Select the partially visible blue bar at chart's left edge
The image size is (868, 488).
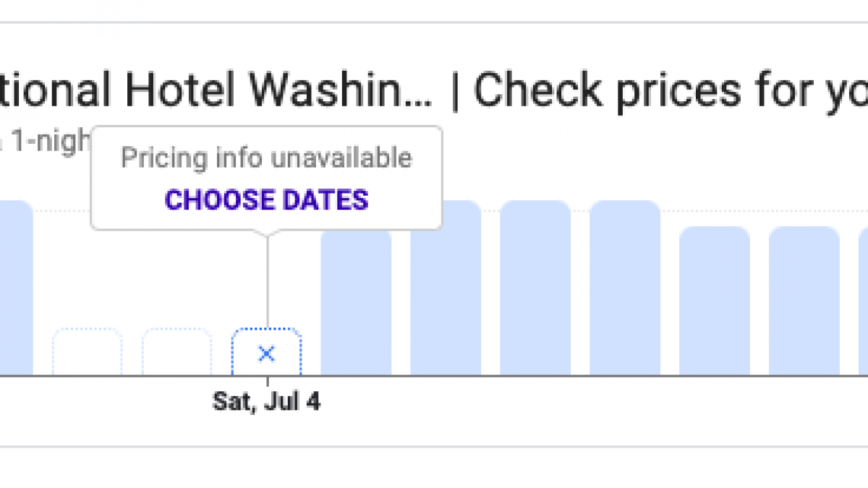pyautogui.click(x=16, y=289)
